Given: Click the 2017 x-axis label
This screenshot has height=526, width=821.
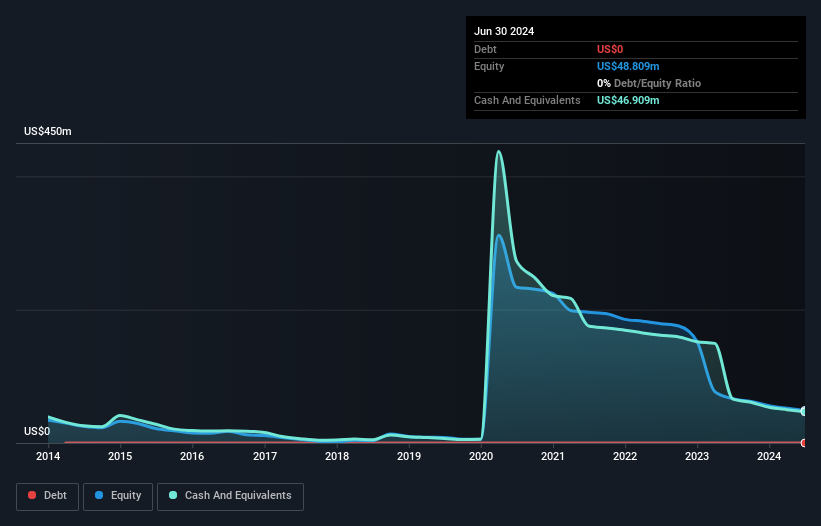Looking at the screenshot, I should coord(265,456).
